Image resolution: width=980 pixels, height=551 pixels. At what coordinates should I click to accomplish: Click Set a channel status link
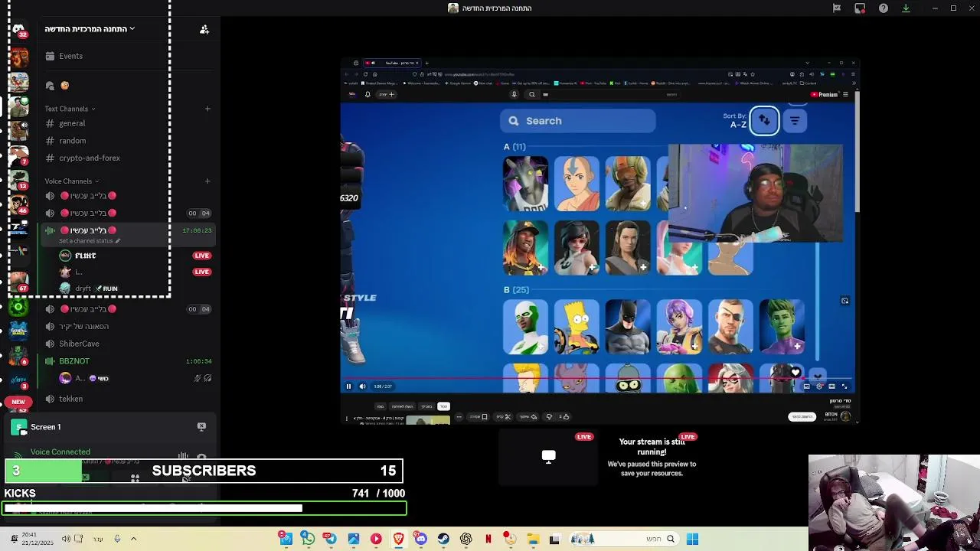coord(89,241)
